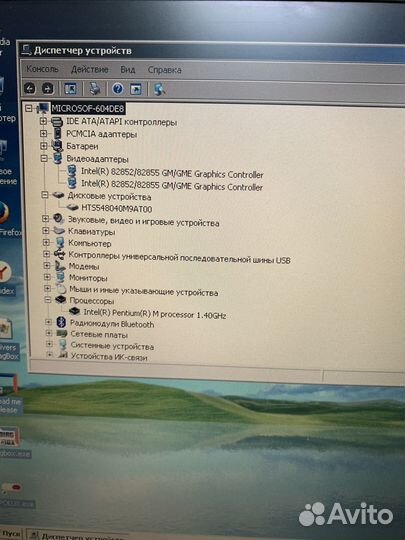The height and width of the screenshot is (540, 405).
Task: Expand the Мониторы node
Action: click(47, 277)
